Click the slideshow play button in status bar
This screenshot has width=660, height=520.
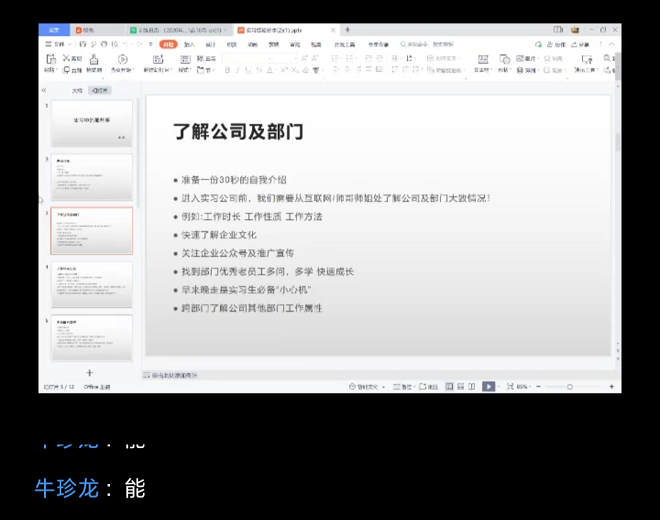click(x=488, y=386)
